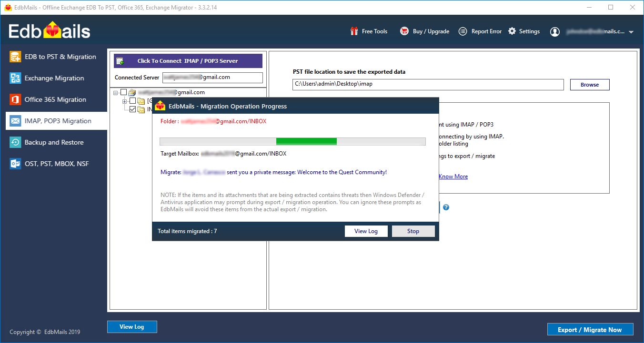Click the Total items migrated : 7 text

pos(187,231)
